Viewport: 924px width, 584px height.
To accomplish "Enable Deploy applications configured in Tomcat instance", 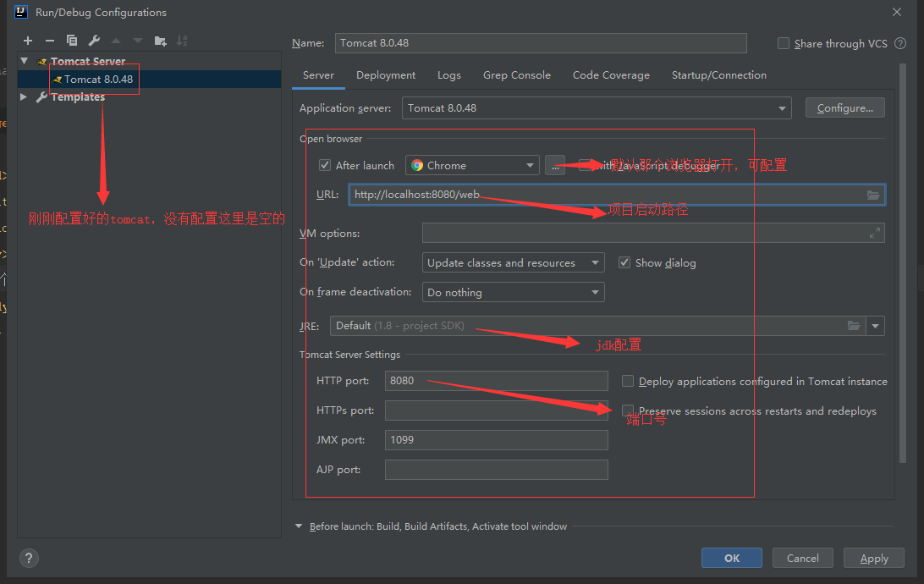I will [628, 381].
